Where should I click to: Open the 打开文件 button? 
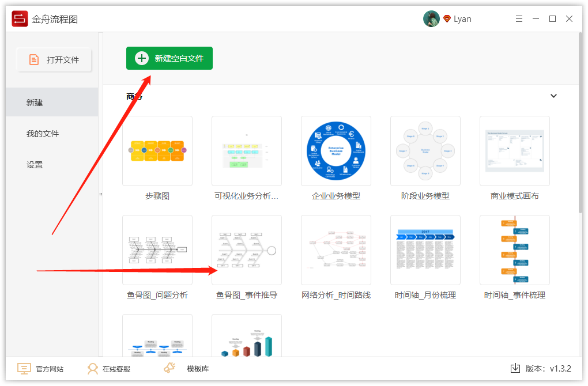coord(54,59)
